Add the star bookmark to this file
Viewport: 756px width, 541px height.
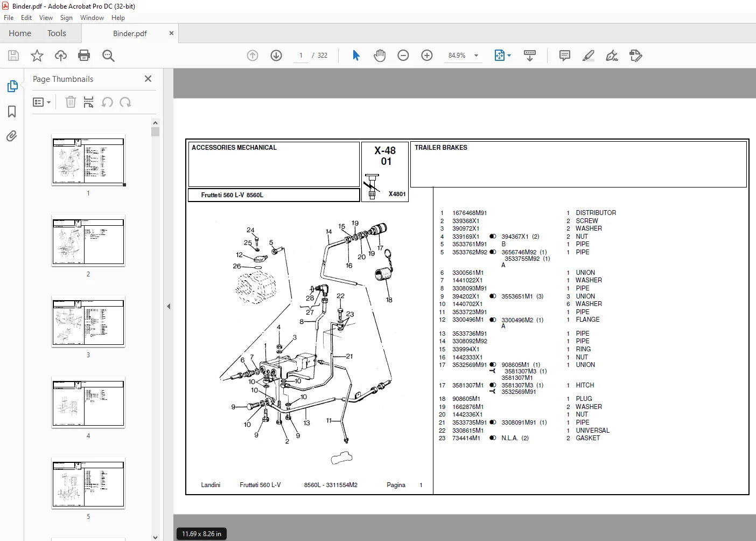[x=37, y=56]
